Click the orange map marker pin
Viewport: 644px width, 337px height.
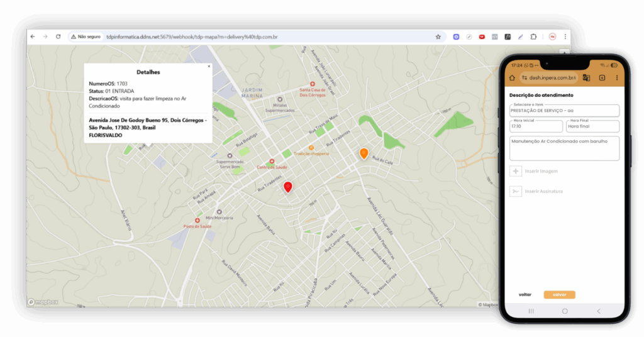[364, 153]
